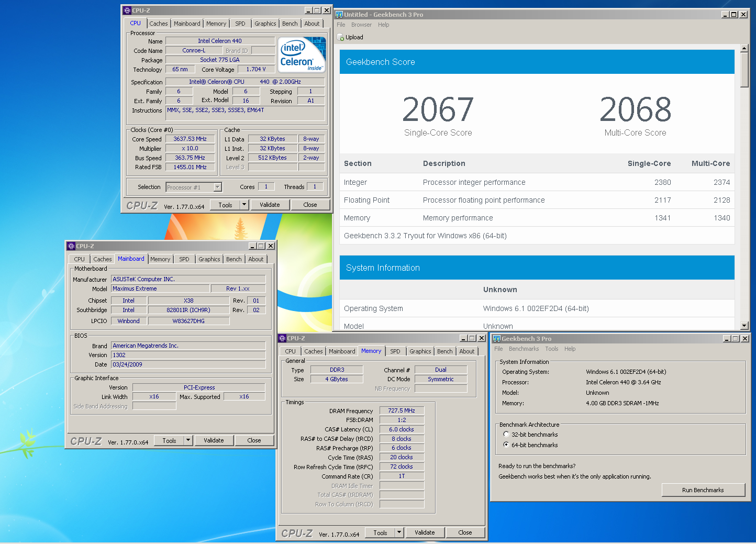Open About tab in top CPU-Z window
Viewport: 756px width, 544px height.
coord(312,24)
